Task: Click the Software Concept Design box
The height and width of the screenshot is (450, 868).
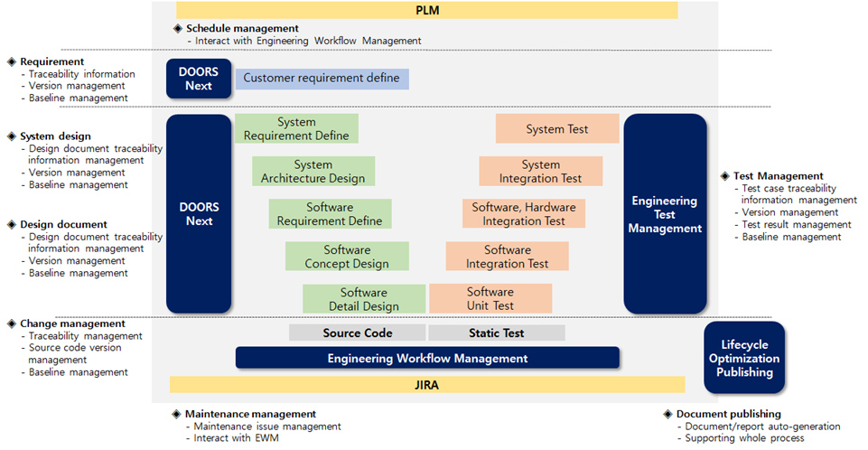Action: click(347, 257)
